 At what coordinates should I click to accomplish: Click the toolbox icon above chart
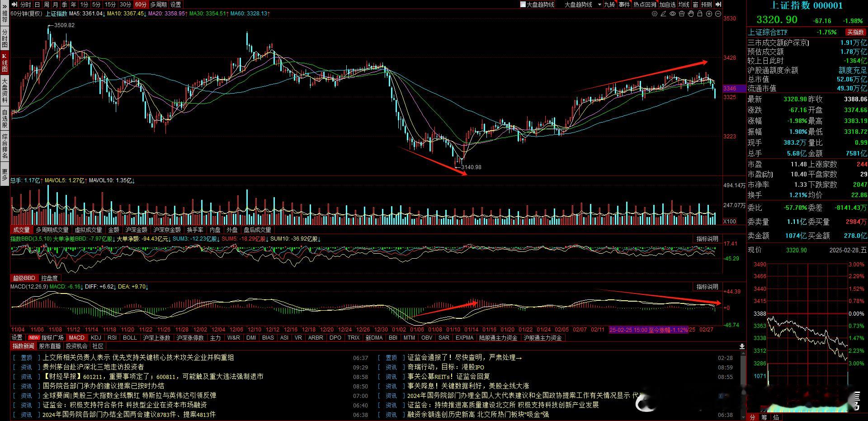click(x=681, y=14)
